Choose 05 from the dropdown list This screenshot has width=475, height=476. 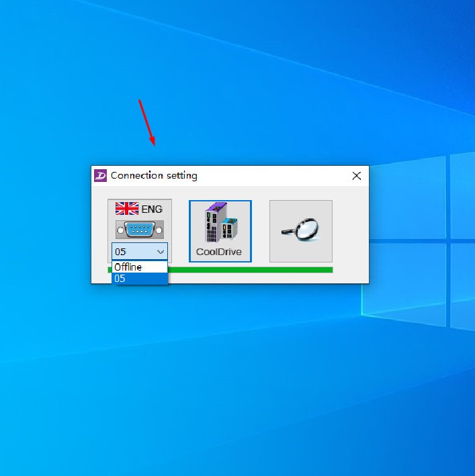[x=140, y=279]
